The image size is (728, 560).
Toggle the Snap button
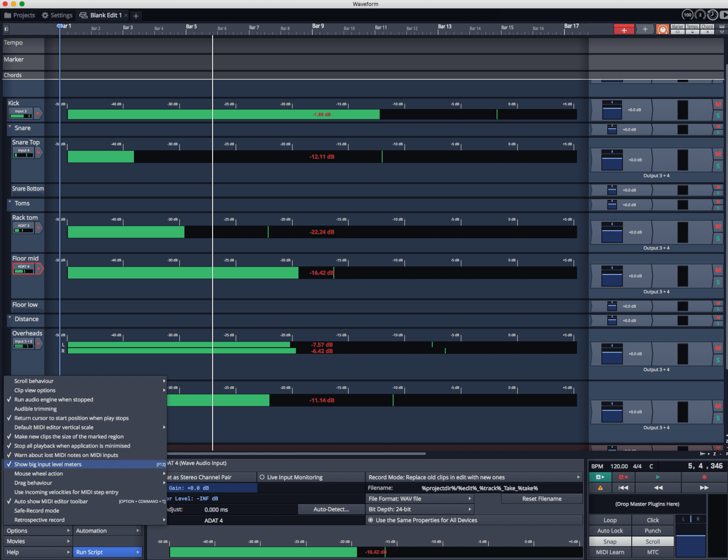[x=610, y=541]
